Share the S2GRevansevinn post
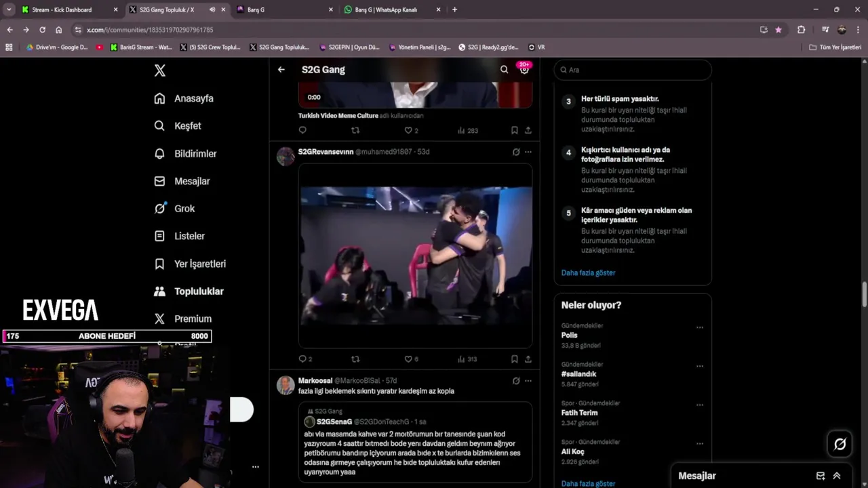This screenshot has width=868, height=488. 528,359
